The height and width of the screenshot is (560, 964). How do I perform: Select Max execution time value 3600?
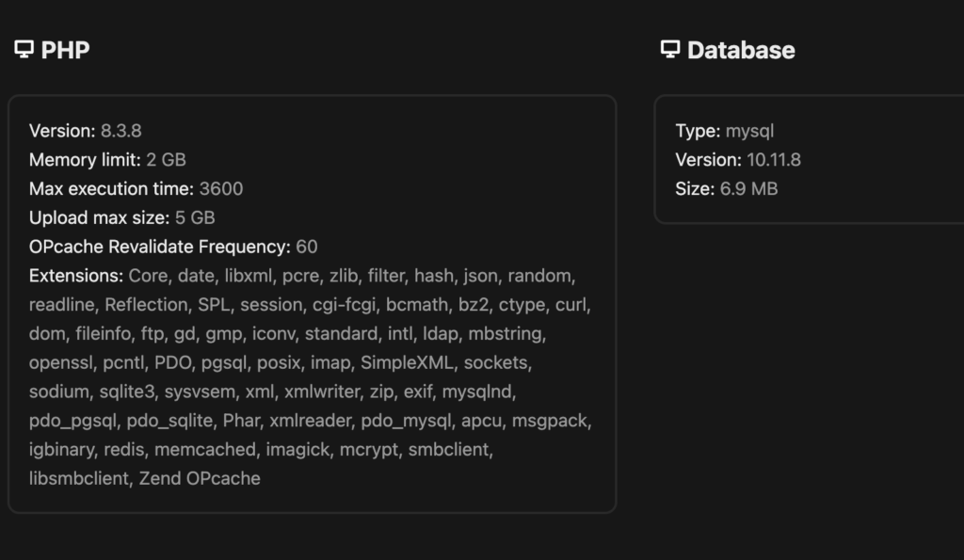coord(221,189)
